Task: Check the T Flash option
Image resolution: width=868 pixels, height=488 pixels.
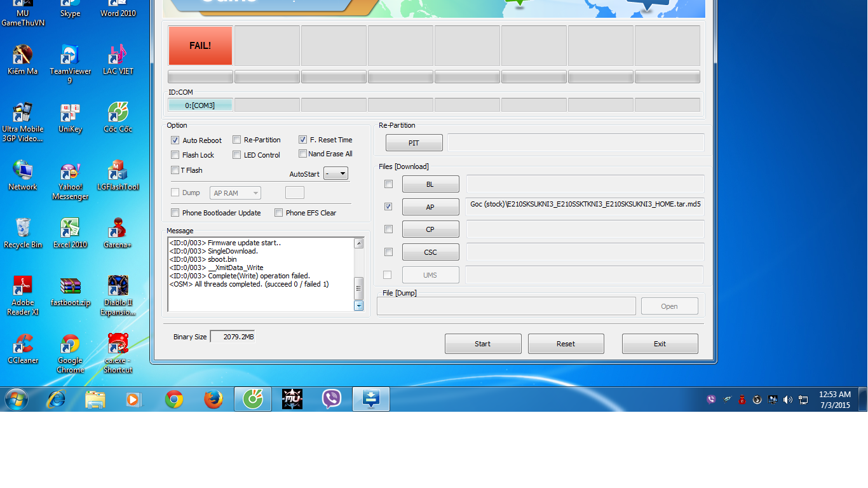Action: [x=175, y=170]
